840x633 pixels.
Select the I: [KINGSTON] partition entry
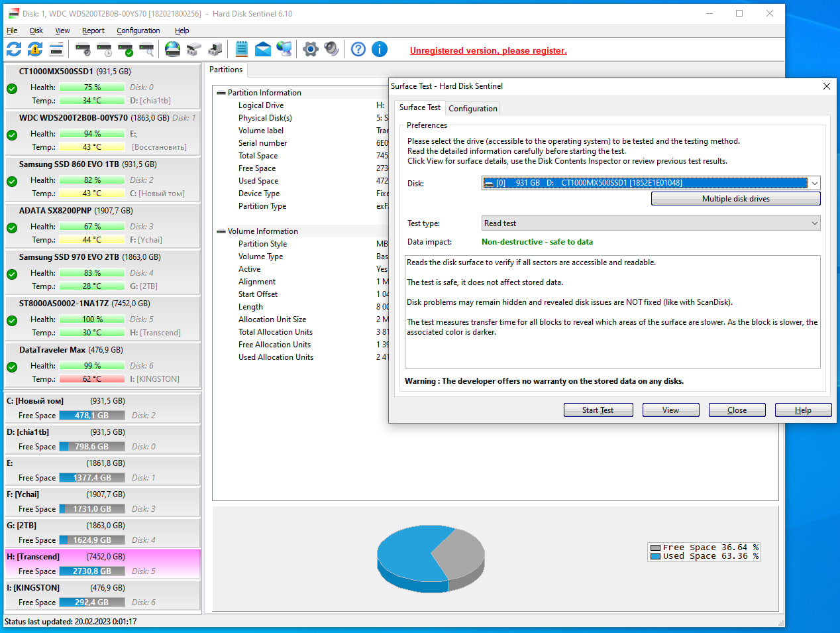pos(103,595)
